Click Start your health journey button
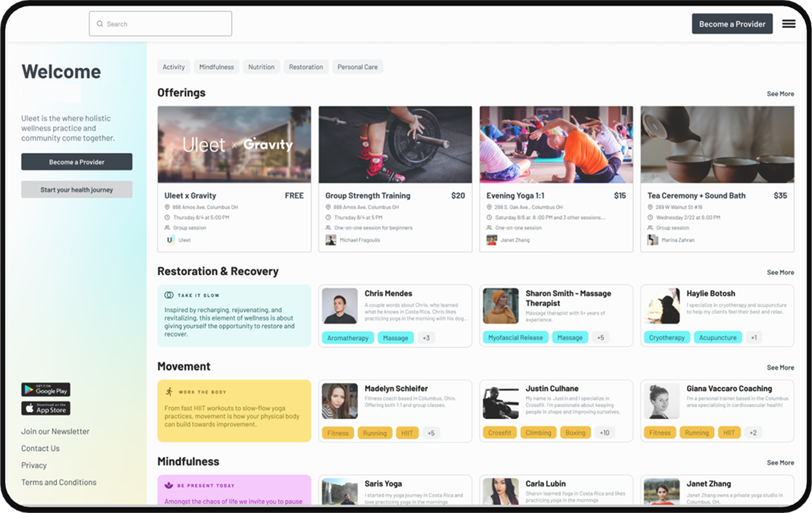 point(77,190)
